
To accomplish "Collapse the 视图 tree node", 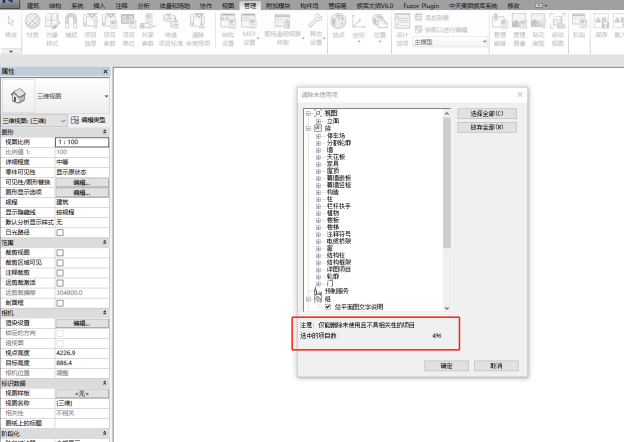I will tap(307, 113).
